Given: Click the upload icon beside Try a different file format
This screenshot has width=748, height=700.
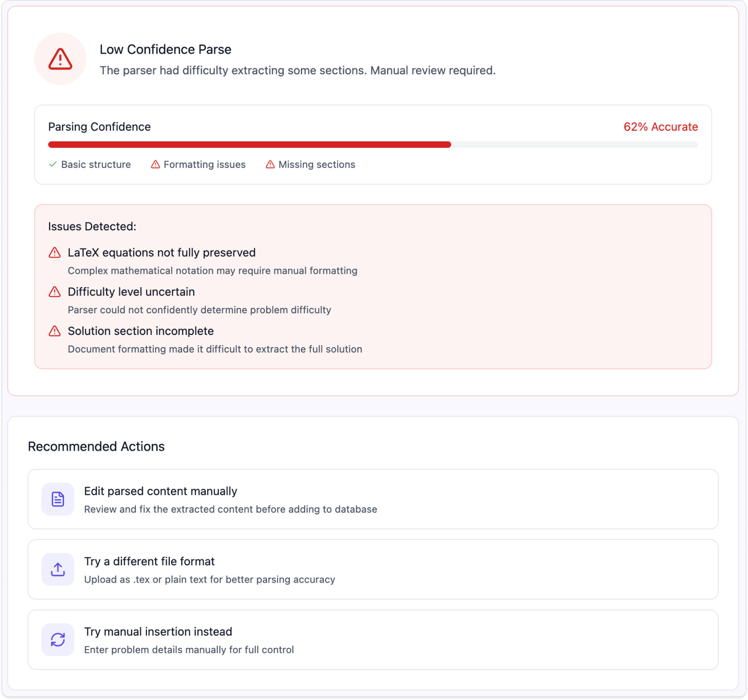Looking at the screenshot, I should click(58, 569).
